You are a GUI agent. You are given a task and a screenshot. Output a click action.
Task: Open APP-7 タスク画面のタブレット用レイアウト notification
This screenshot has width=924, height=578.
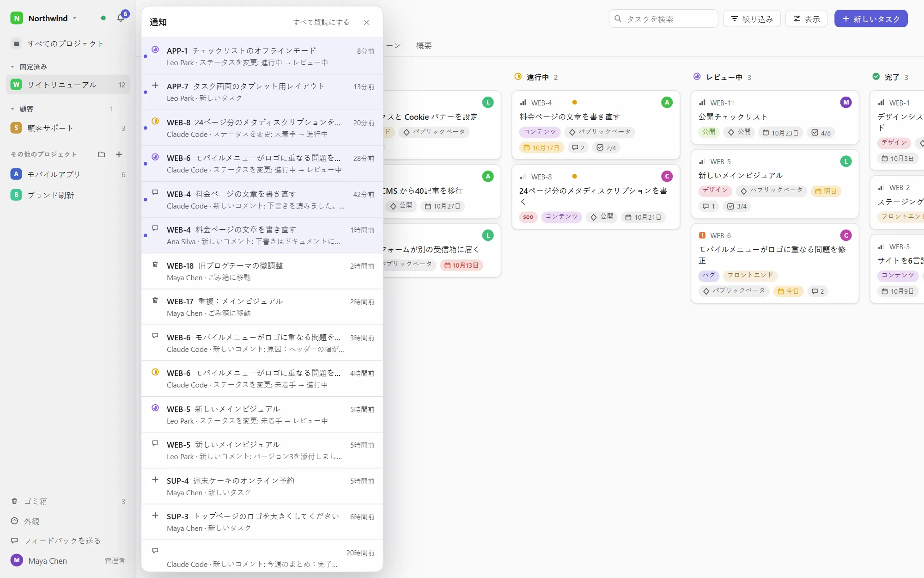click(x=262, y=92)
